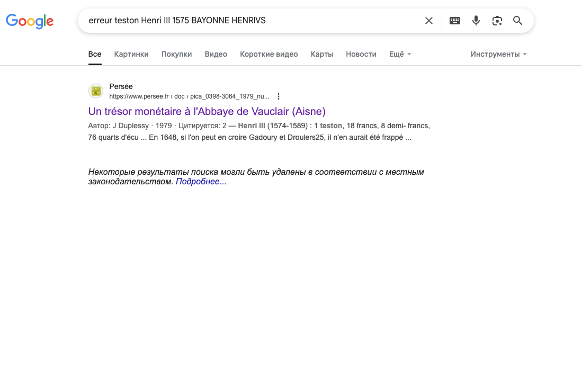Switch to the Картинки tab
The image size is (582, 392).
[131, 54]
